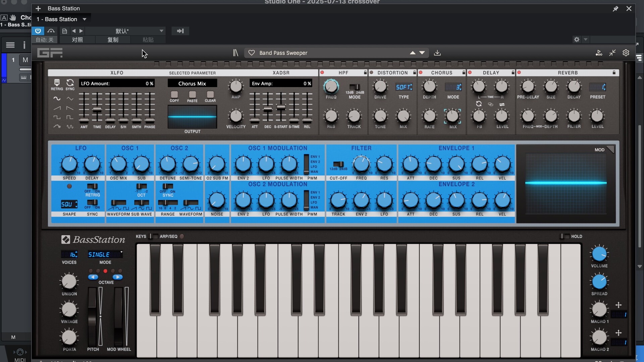644x362 pixels.
Task: Change the LFO SHAPE SQU selector
Action: click(x=69, y=204)
